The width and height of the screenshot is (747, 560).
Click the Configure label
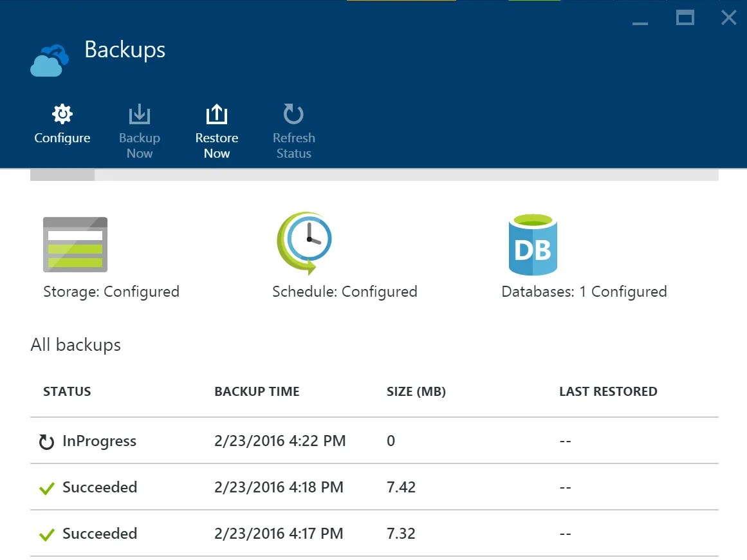click(x=62, y=138)
